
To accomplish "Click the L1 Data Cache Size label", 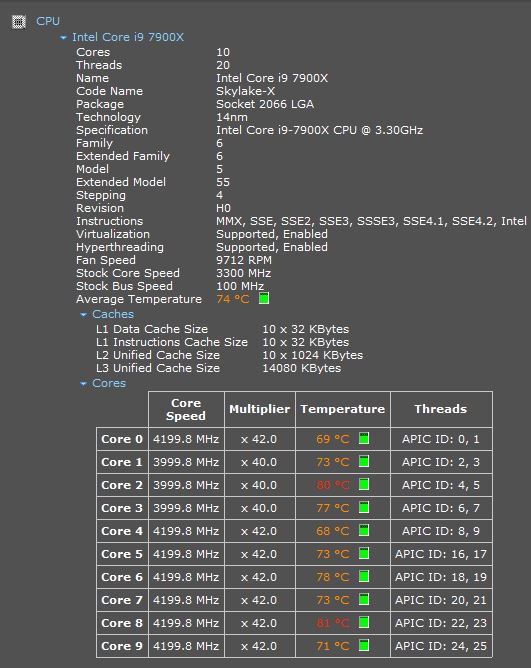I will [152, 329].
